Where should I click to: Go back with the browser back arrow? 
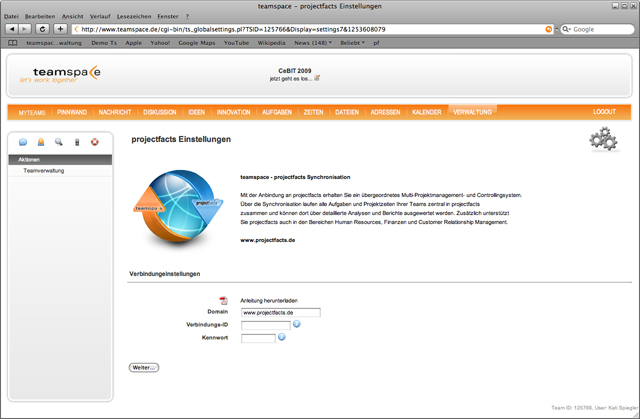(x=12, y=29)
